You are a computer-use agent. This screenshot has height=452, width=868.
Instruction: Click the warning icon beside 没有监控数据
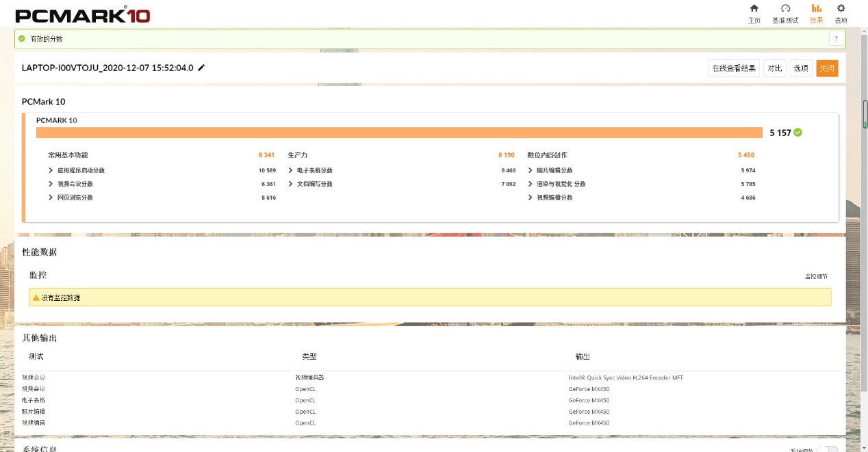pyautogui.click(x=36, y=297)
